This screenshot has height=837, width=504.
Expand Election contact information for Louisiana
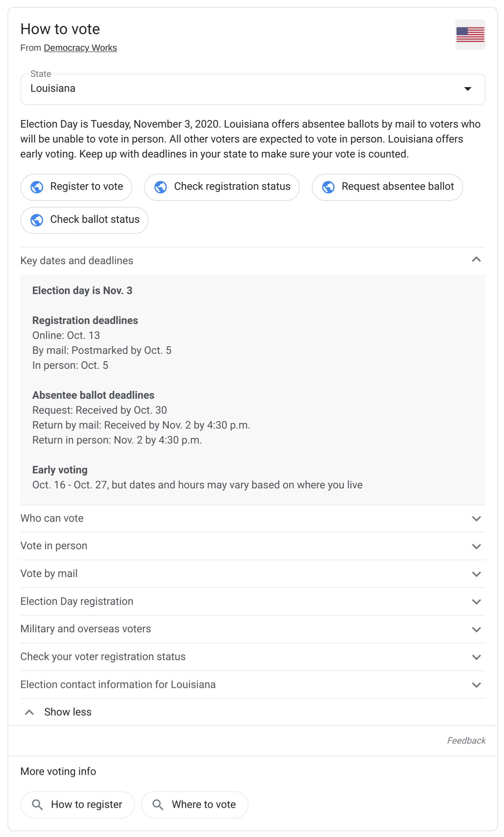[476, 685]
